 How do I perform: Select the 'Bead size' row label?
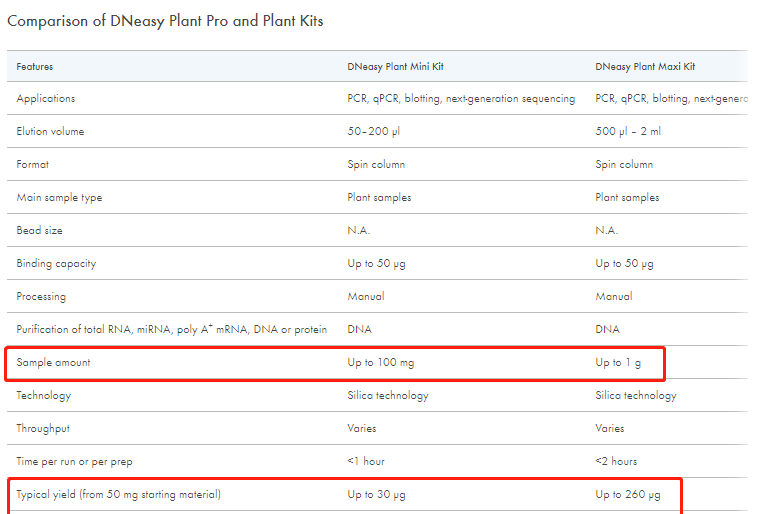[40, 231]
